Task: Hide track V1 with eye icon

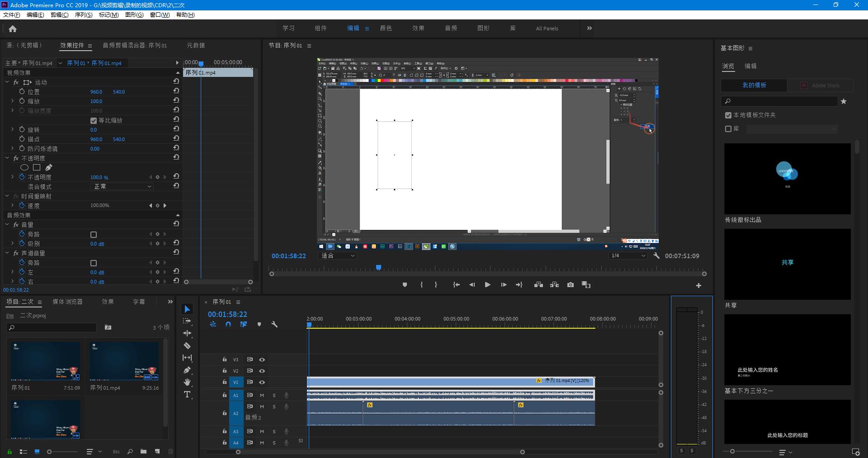Action: pyautogui.click(x=262, y=382)
